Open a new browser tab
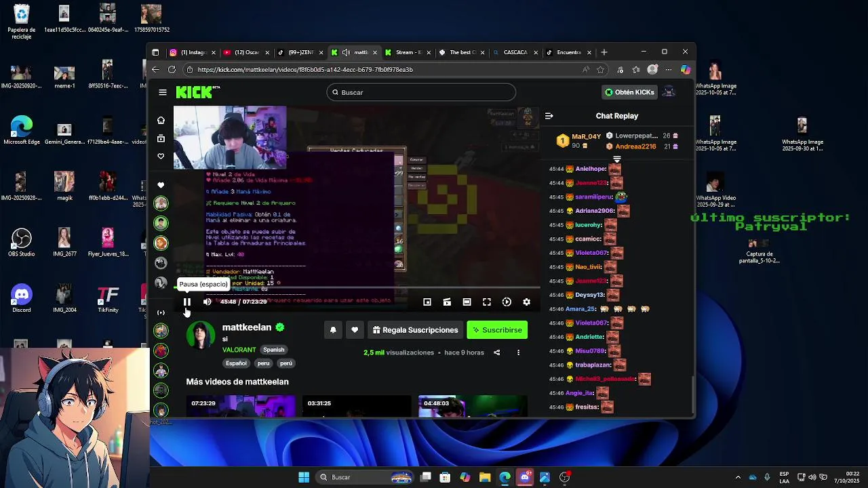This screenshot has width=868, height=488. click(604, 52)
